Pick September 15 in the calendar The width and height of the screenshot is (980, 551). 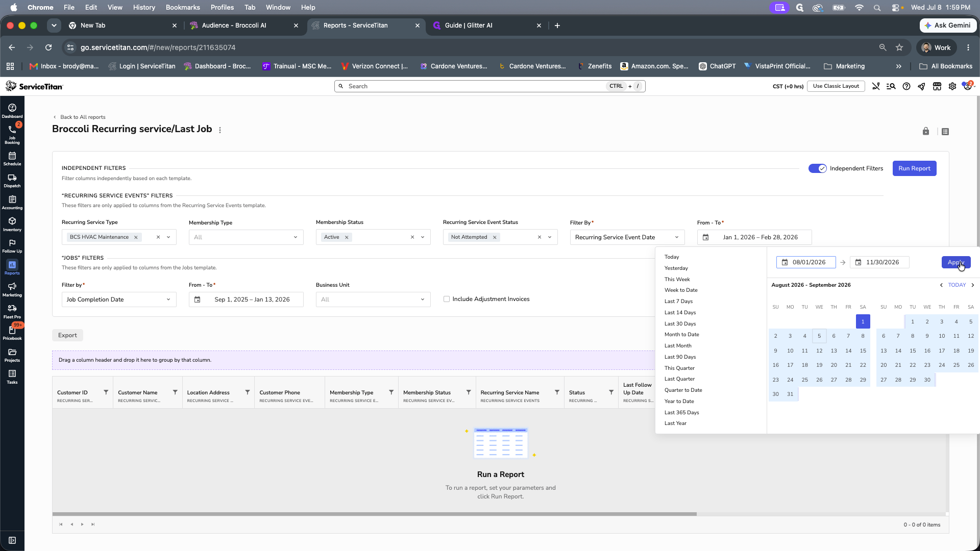click(913, 350)
